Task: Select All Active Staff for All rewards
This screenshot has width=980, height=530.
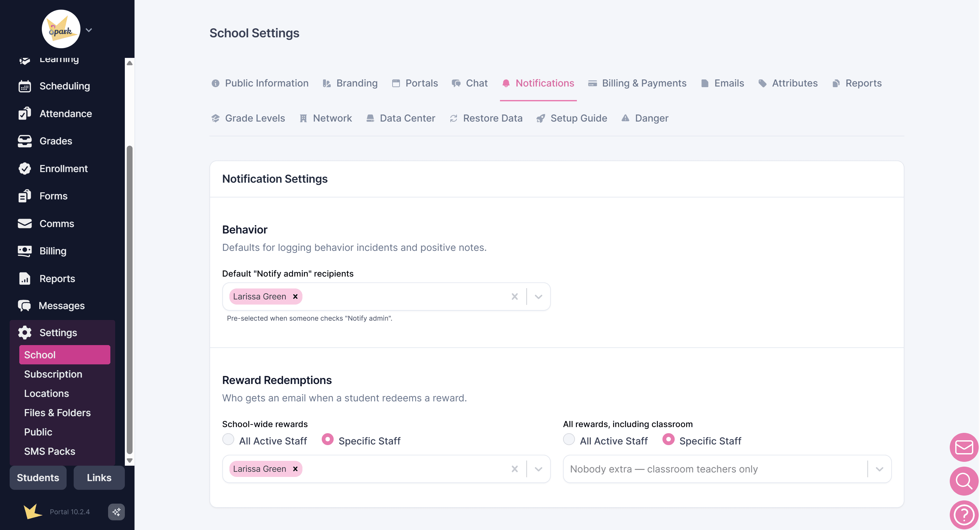Action: [x=569, y=440]
